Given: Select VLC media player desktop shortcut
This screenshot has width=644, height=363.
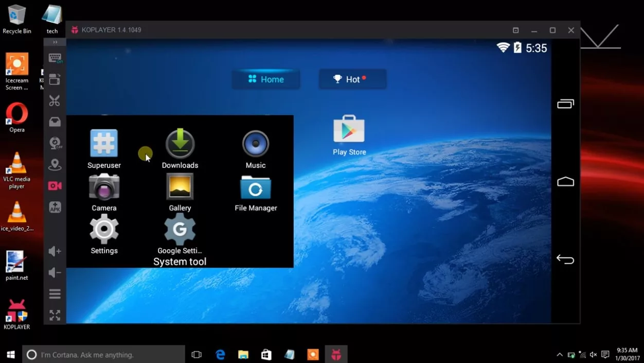Looking at the screenshot, I should click(x=16, y=170).
